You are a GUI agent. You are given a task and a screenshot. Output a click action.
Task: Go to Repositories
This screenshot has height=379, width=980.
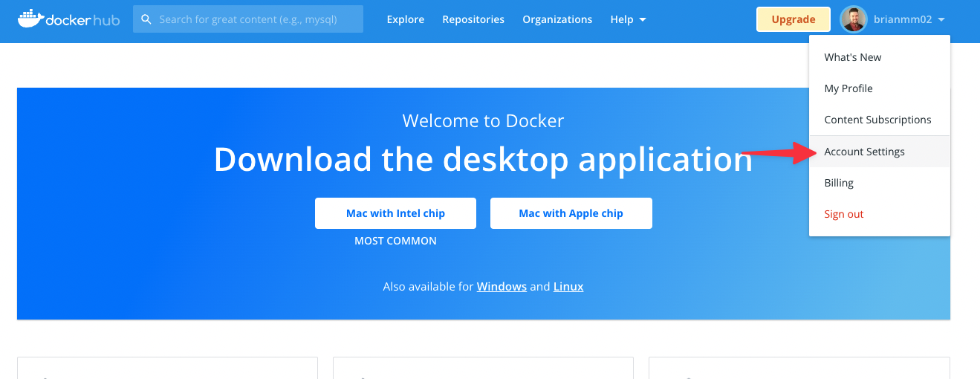click(473, 19)
